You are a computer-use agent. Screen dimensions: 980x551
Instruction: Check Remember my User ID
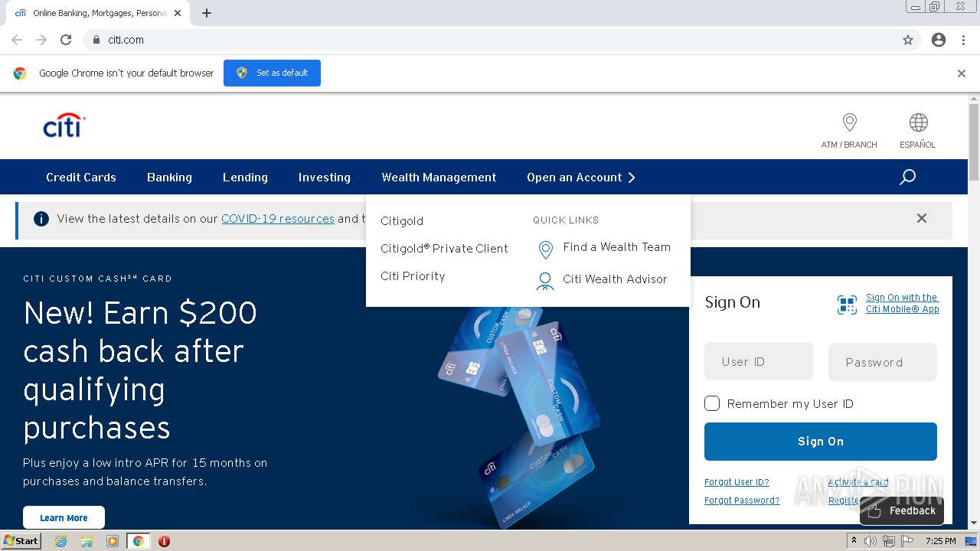(x=712, y=403)
